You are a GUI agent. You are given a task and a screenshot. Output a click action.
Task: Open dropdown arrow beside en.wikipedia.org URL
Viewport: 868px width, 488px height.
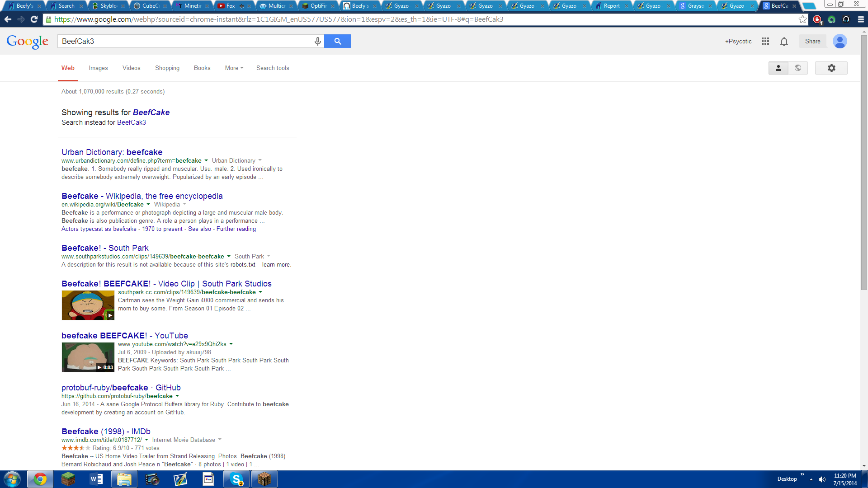148,204
